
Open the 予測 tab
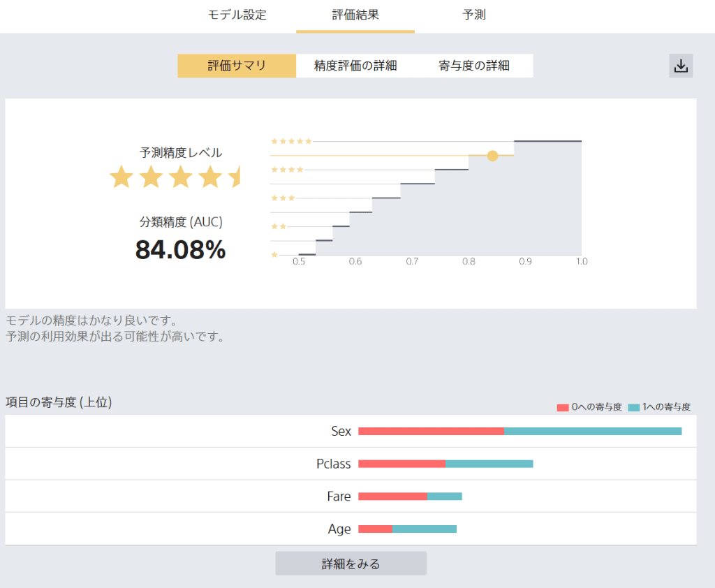coord(474,15)
